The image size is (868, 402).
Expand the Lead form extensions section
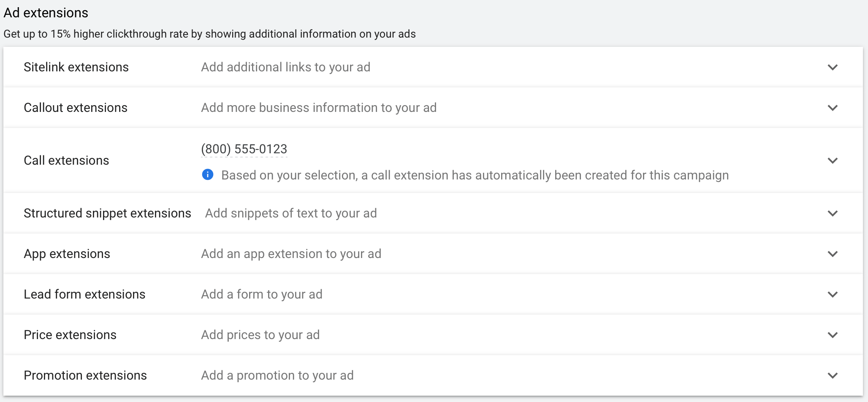[833, 294]
